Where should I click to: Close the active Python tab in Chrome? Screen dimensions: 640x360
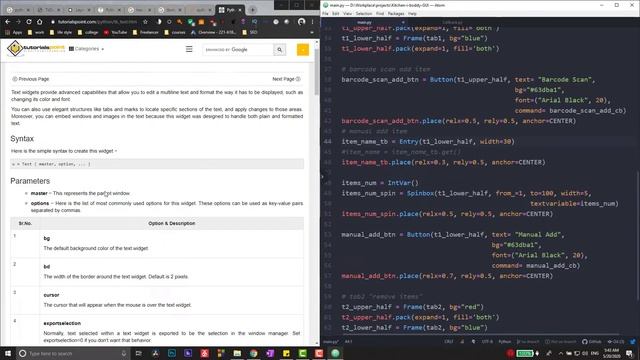click(240, 9)
